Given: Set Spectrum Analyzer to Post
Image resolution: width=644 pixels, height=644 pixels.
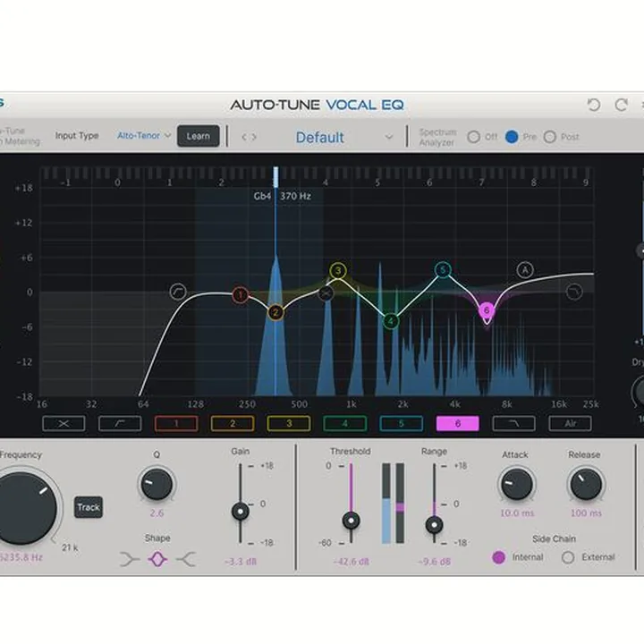Looking at the screenshot, I should click(549, 137).
